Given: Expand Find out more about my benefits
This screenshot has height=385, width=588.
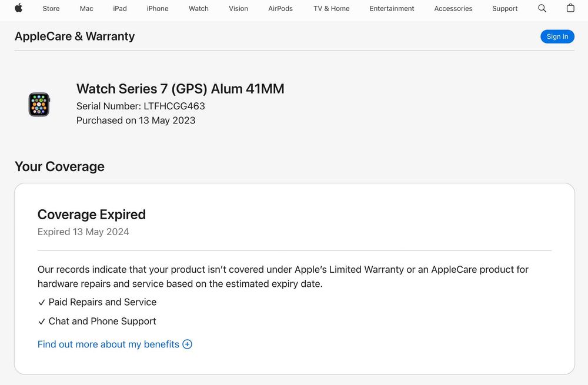Looking at the screenshot, I should click(108, 344).
